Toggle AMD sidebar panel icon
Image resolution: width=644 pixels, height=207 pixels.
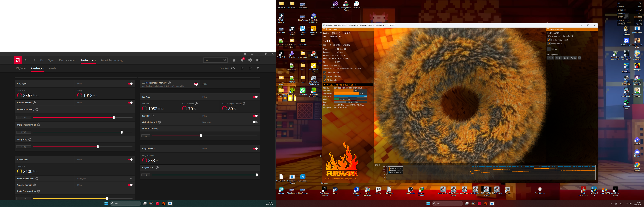258,60
